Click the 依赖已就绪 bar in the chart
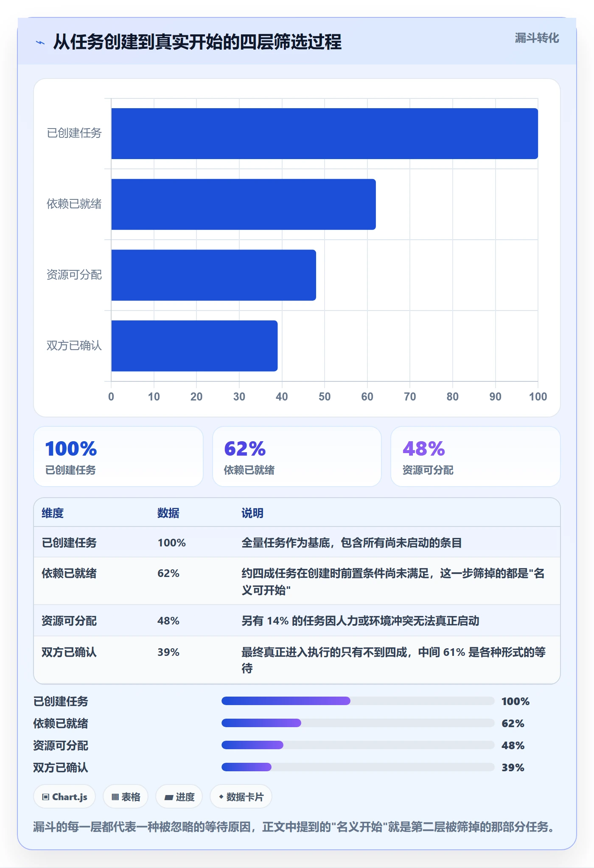The height and width of the screenshot is (868, 594). click(x=244, y=204)
